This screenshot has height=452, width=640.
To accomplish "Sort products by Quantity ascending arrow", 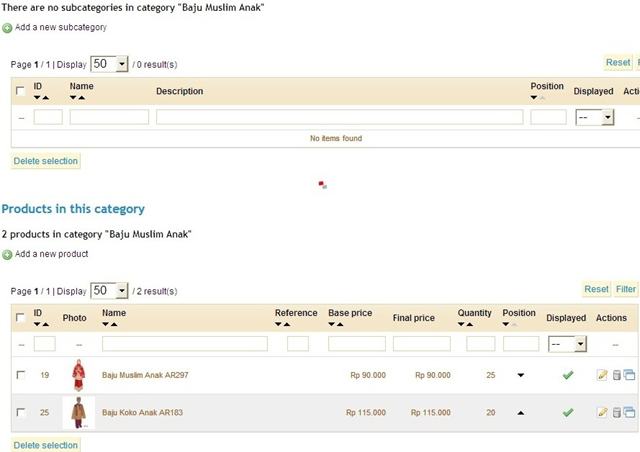I will 470,324.
